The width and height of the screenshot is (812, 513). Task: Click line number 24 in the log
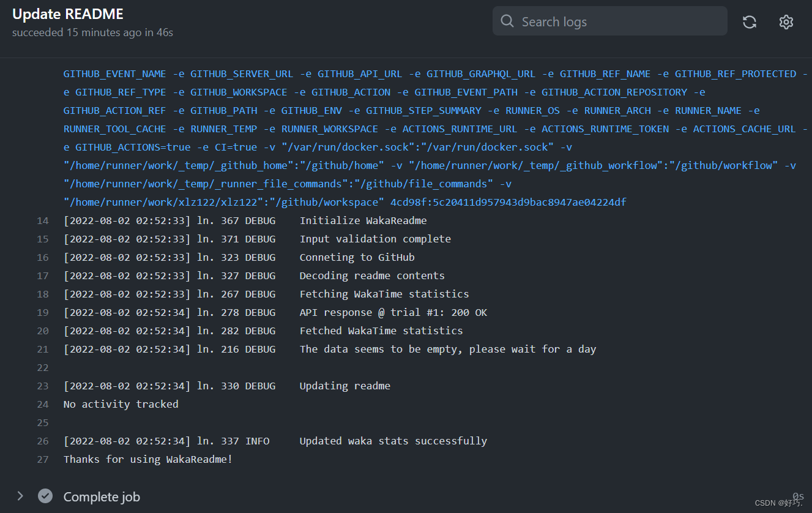pos(42,405)
